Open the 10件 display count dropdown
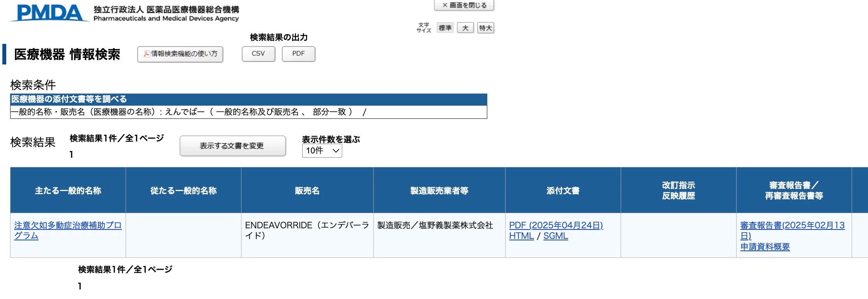Screen dimensions: 868x299 [x=322, y=151]
